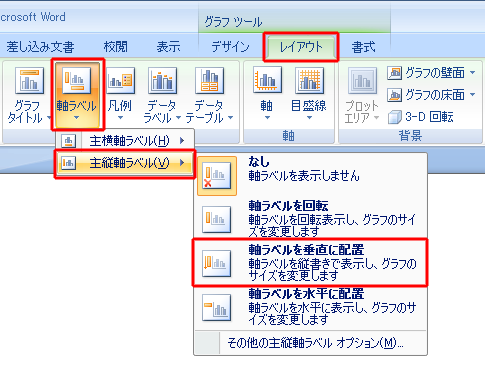Open the 差し込み文書 tab
The height and width of the screenshot is (380, 485).
[40, 47]
